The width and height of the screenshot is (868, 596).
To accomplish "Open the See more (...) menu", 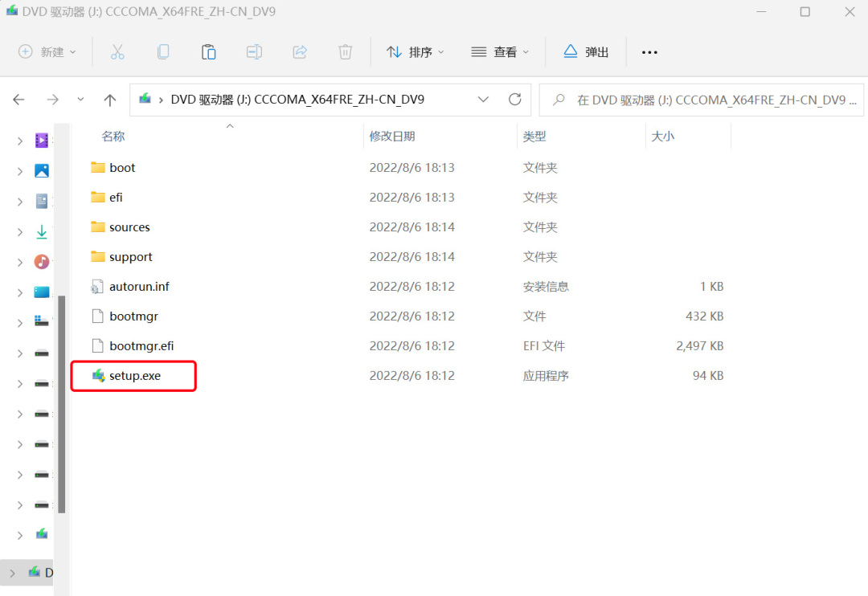I will (x=649, y=51).
